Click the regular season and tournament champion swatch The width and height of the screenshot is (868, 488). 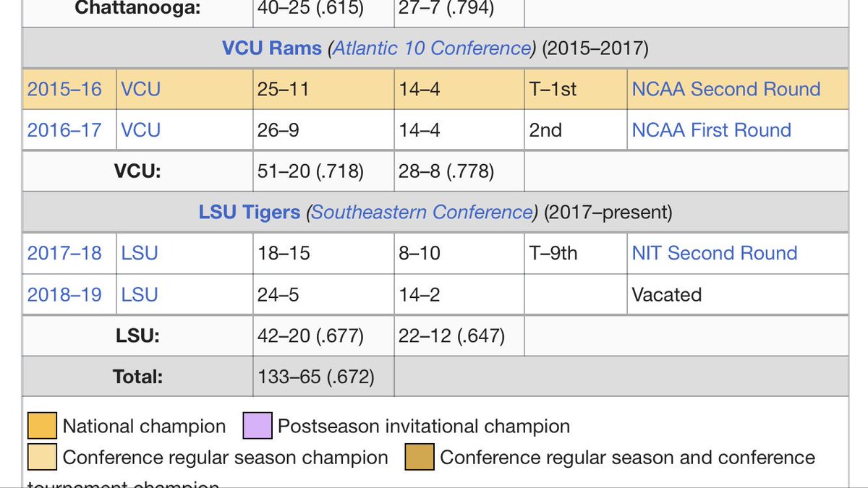tap(420, 458)
